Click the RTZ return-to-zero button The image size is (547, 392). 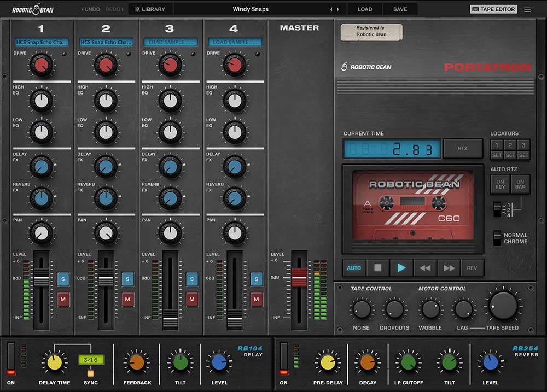coord(463,148)
